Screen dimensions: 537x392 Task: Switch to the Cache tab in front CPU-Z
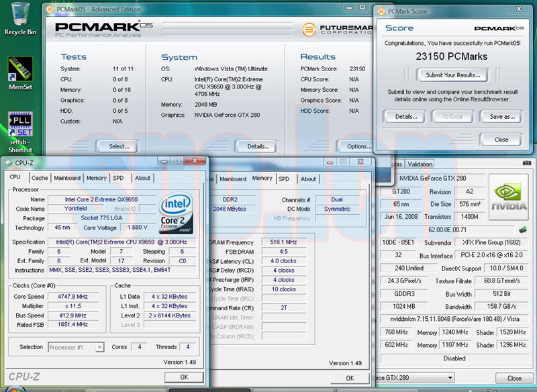pos(40,178)
